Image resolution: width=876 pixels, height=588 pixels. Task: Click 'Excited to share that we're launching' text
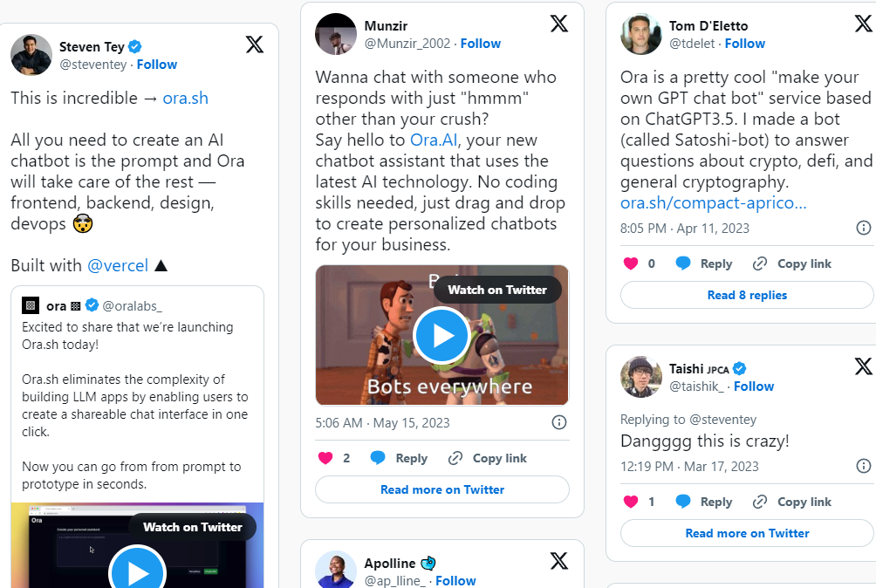(x=127, y=327)
